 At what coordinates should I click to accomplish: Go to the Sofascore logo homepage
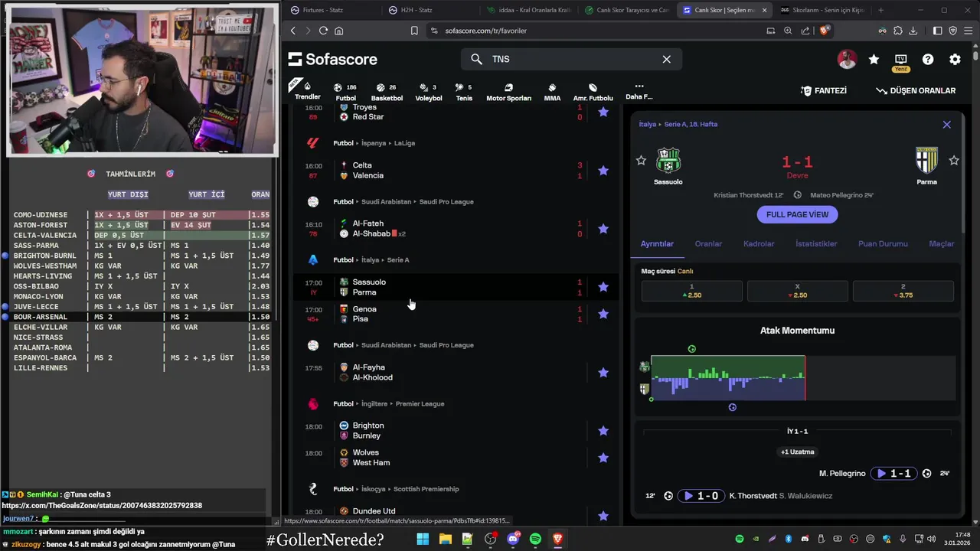click(x=333, y=59)
